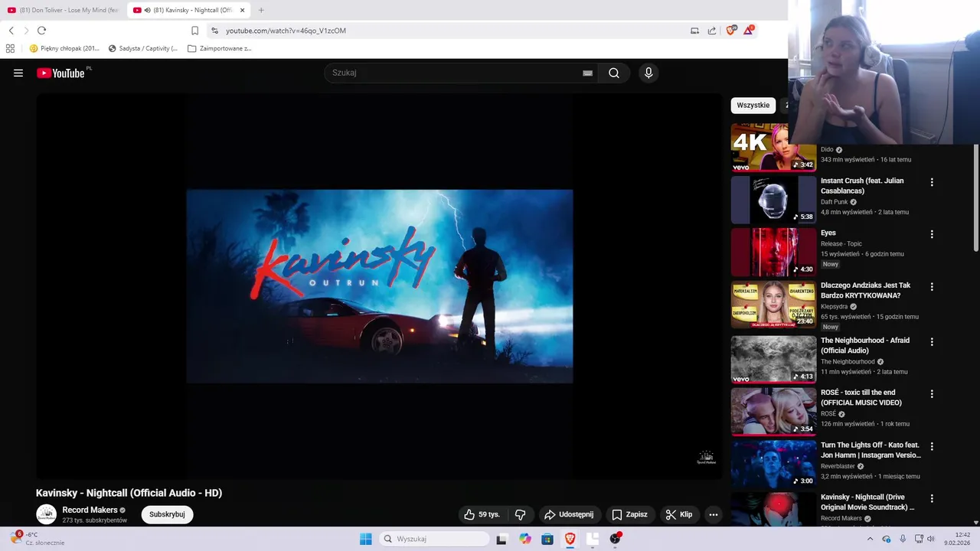
Task: Show hidden system tray icons chevron
Action: click(870, 539)
